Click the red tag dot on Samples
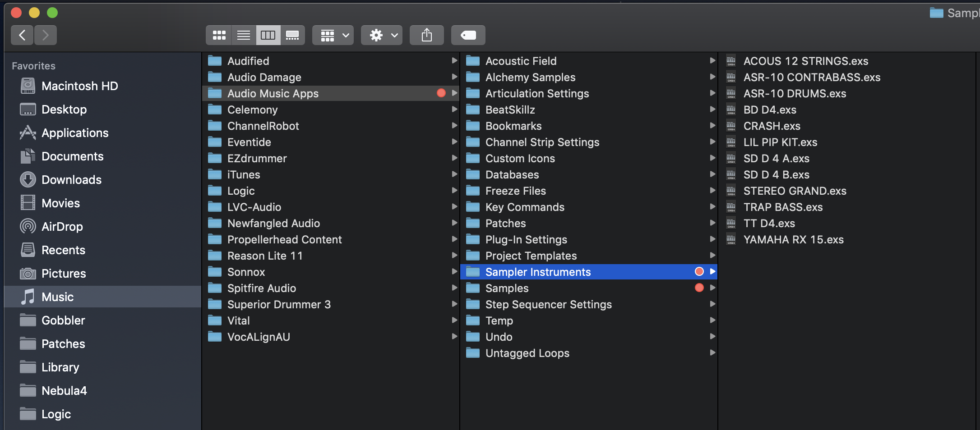 coord(699,288)
